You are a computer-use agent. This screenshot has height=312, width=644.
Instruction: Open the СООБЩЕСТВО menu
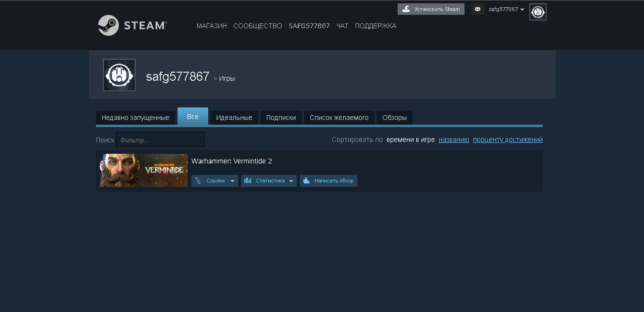(258, 26)
